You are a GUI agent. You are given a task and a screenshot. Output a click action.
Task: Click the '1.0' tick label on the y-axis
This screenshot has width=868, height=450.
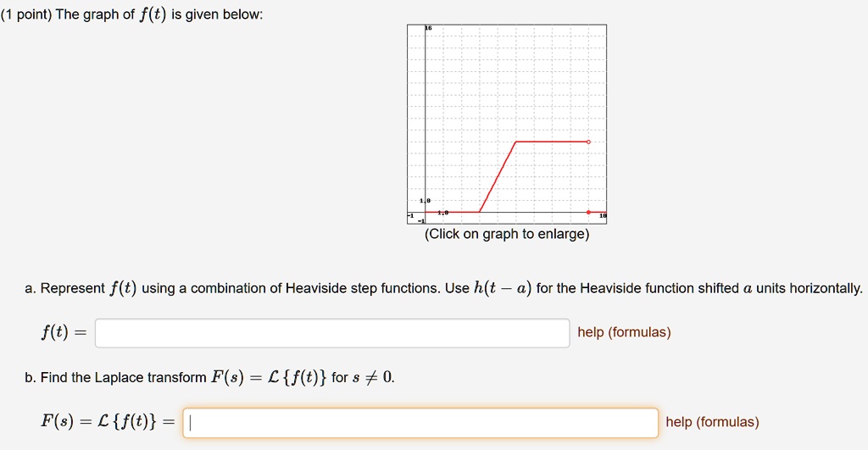coord(425,200)
